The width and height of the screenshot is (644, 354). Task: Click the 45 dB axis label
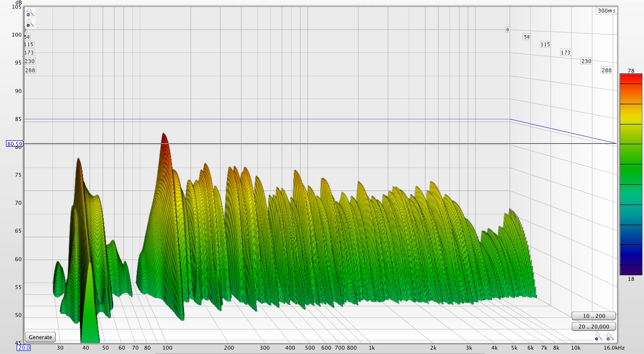[x=18, y=343]
